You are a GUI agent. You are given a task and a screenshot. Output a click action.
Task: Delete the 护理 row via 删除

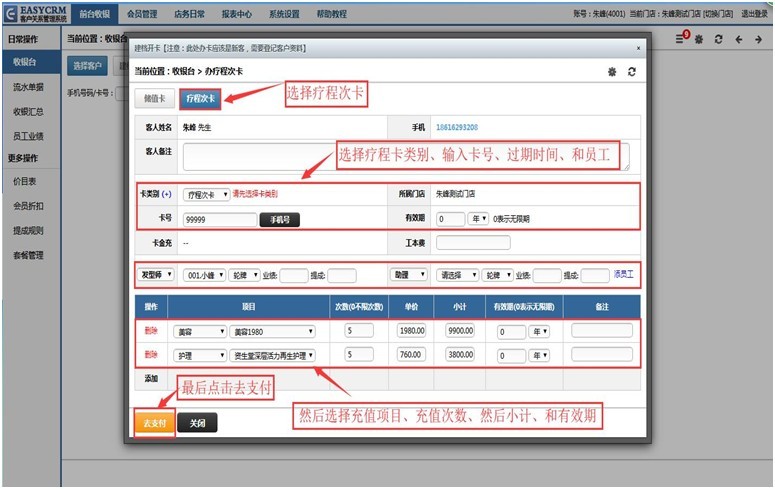pyautogui.click(x=151, y=354)
